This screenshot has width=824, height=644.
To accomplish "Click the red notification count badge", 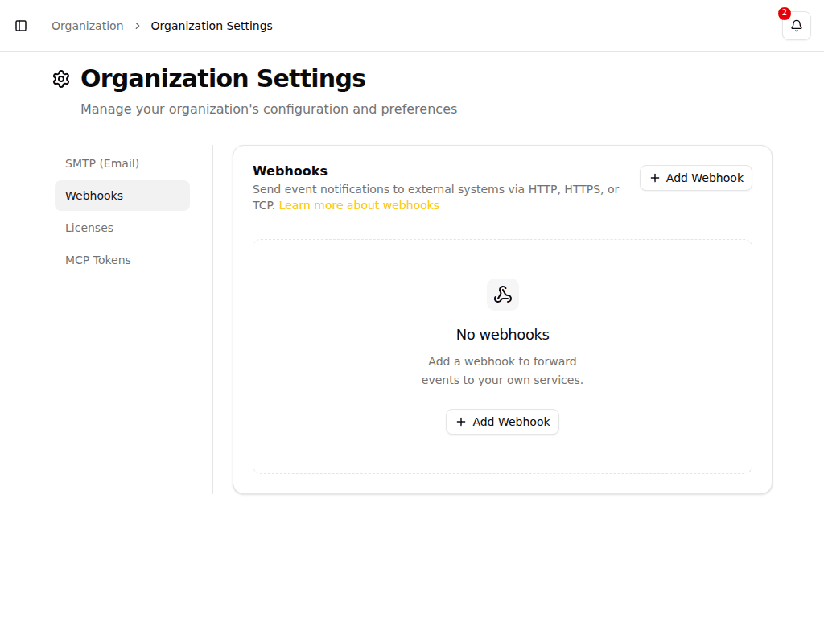I will click(784, 13).
